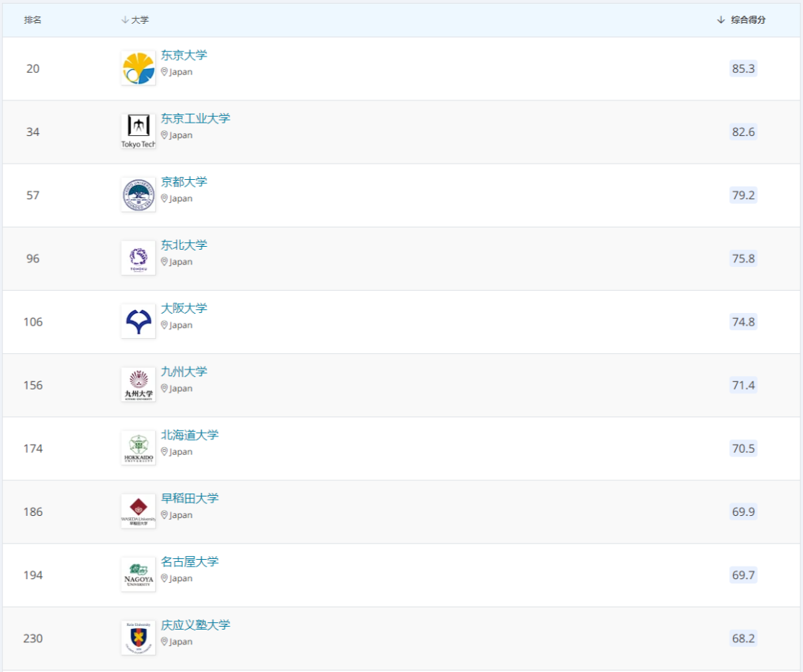803x672 pixels.
Task: Click the score 74.8
Action: (x=743, y=322)
